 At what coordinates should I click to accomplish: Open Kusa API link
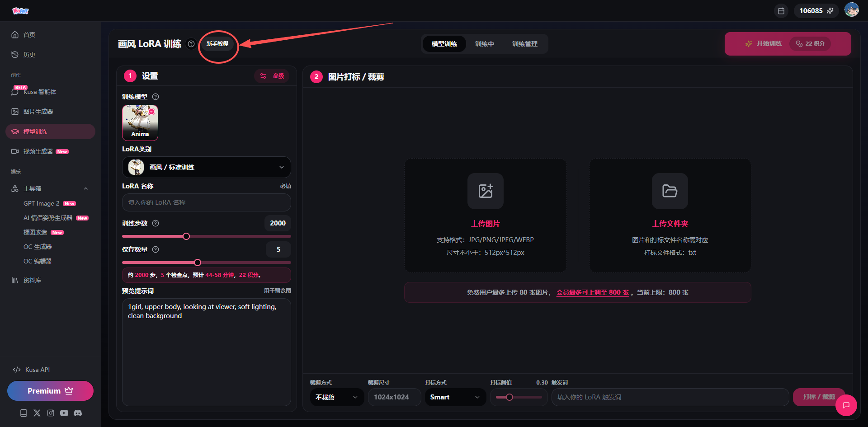click(32, 370)
